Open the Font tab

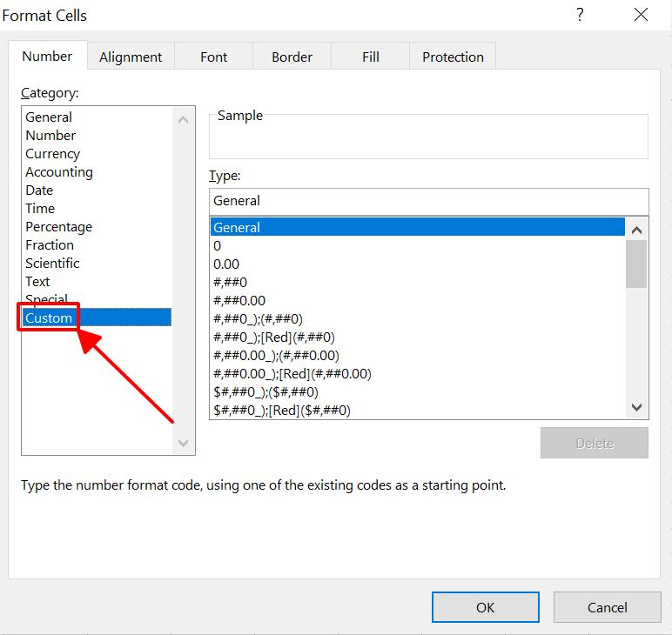[x=213, y=57]
